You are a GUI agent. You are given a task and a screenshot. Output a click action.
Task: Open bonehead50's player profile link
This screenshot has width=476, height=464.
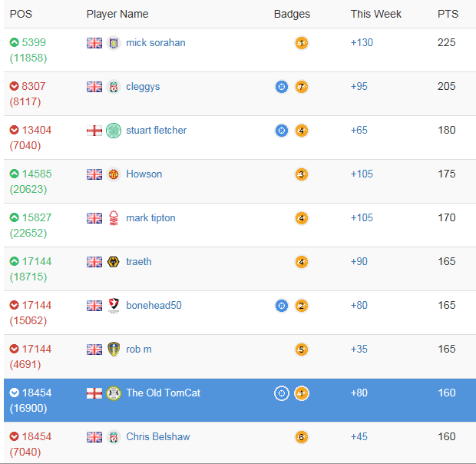(154, 306)
